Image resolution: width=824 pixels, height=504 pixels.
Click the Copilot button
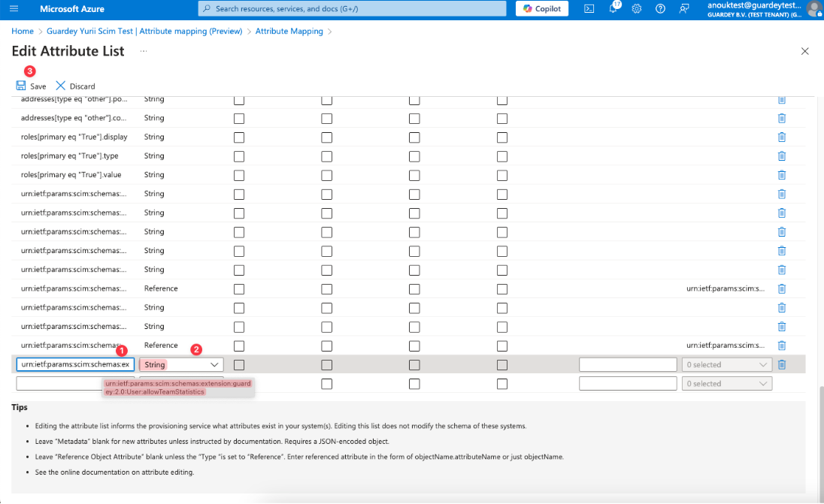pyautogui.click(x=542, y=9)
